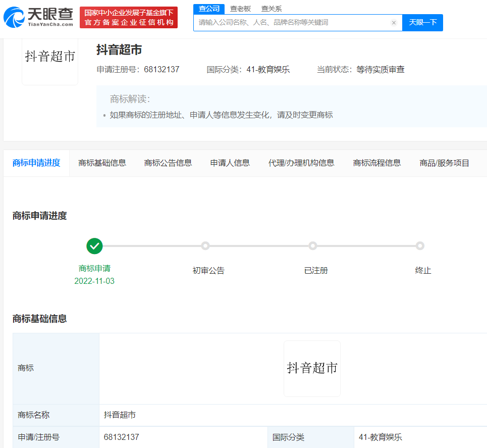Click the 初审公告 progress step circle
Image resolution: width=487 pixels, height=448 pixels.
click(x=205, y=246)
